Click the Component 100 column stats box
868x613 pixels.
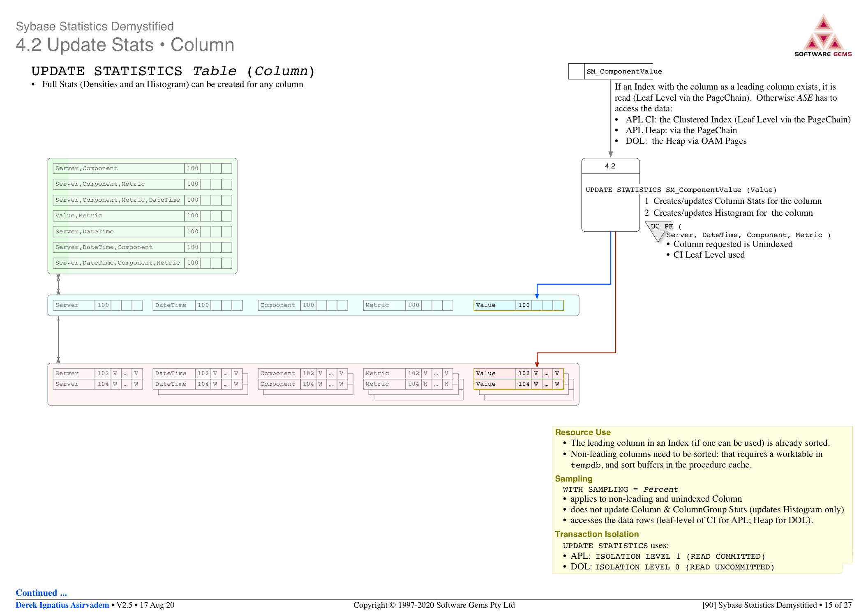(303, 305)
